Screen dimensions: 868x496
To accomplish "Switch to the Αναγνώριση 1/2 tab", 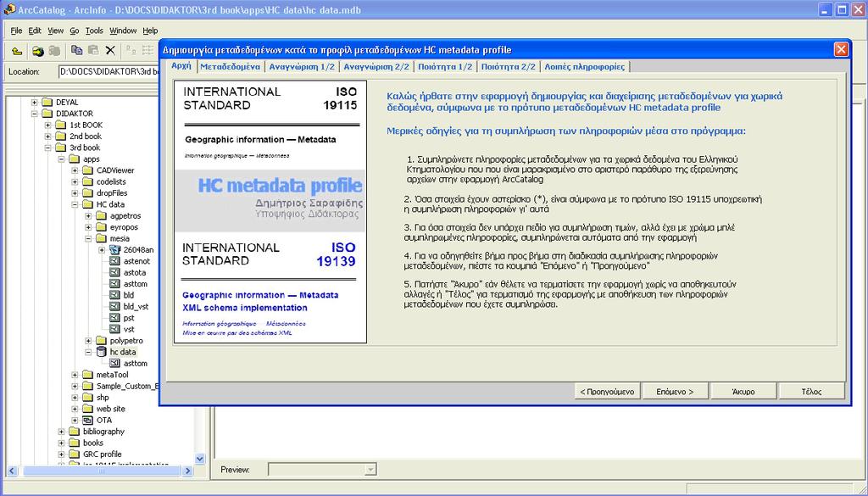I will click(302, 66).
